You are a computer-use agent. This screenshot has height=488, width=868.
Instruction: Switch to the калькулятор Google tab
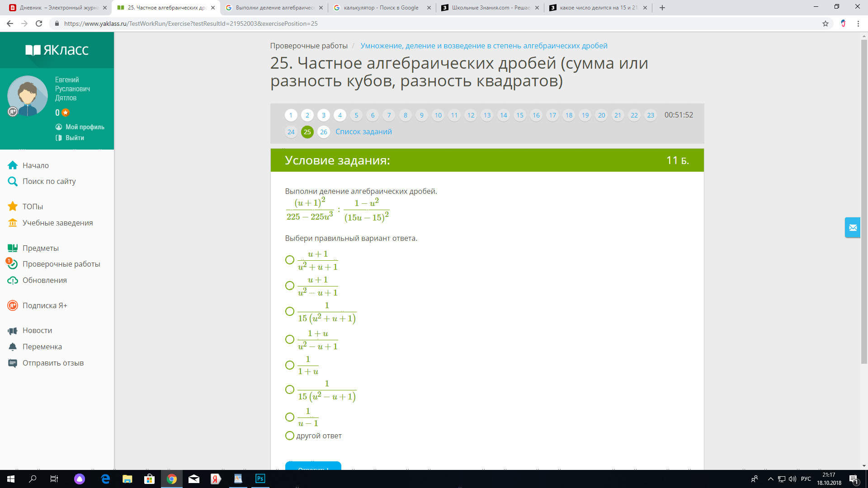click(381, 8)
